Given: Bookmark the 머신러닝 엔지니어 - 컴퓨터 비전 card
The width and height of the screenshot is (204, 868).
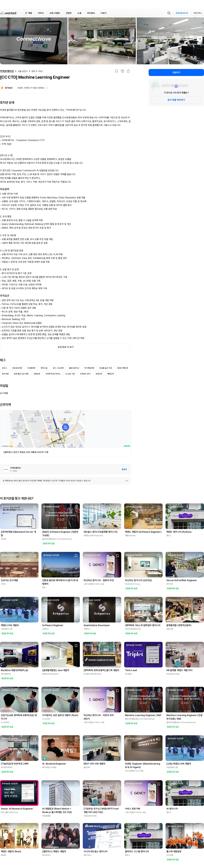Looking at the screenshot, I should click(x=117, y=556).
